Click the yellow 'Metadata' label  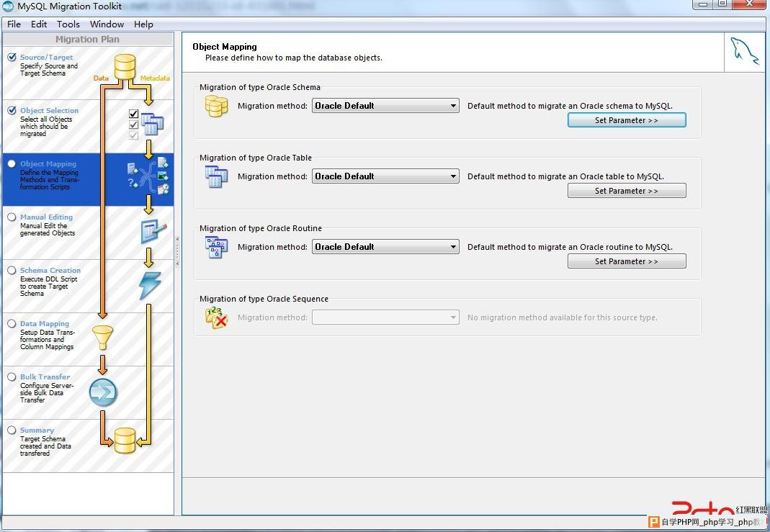coord(155,78)
